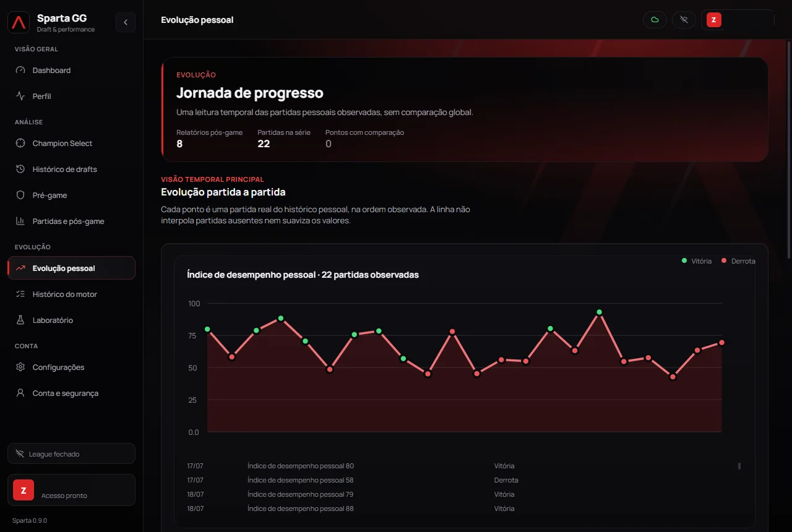
Task: Click the Perfil pulse icon
Action: click(20, 97)
